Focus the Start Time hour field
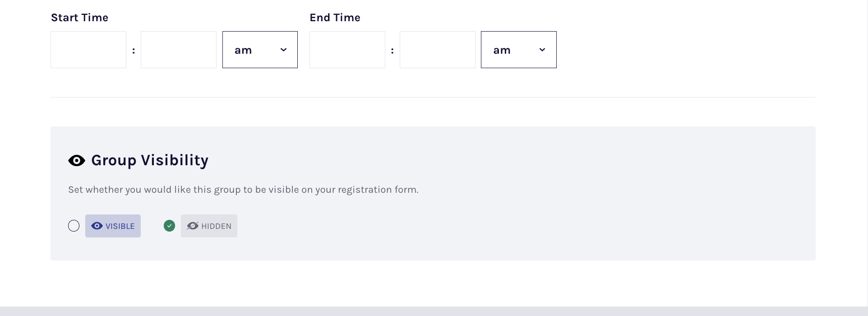 88,50
